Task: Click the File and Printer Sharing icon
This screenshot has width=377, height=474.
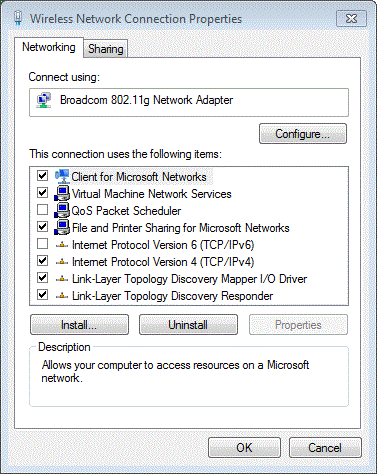Action: point(62,227)
